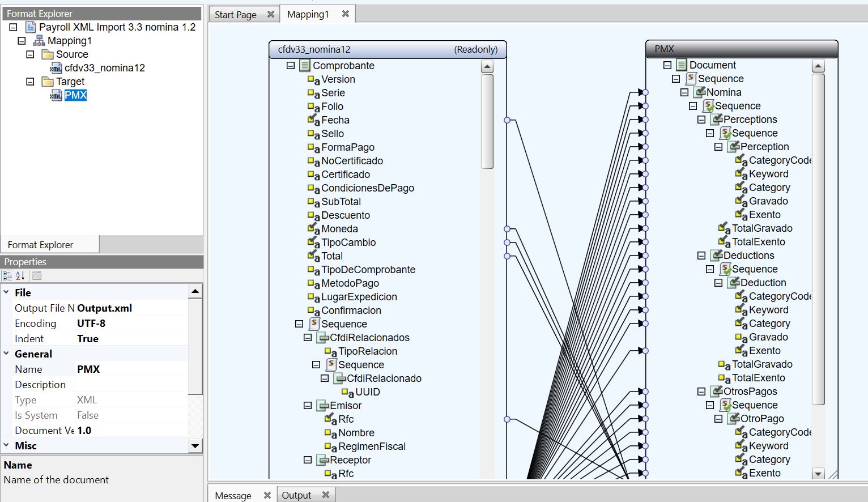Collapse the Perceptions node in PMX tree
868x502 pixels.
point(701,120)
